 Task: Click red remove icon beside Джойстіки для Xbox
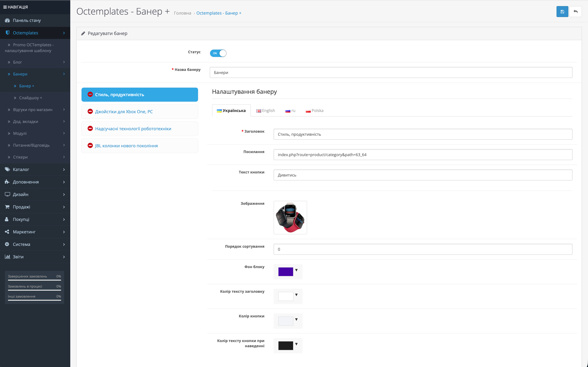click(90, 111)
